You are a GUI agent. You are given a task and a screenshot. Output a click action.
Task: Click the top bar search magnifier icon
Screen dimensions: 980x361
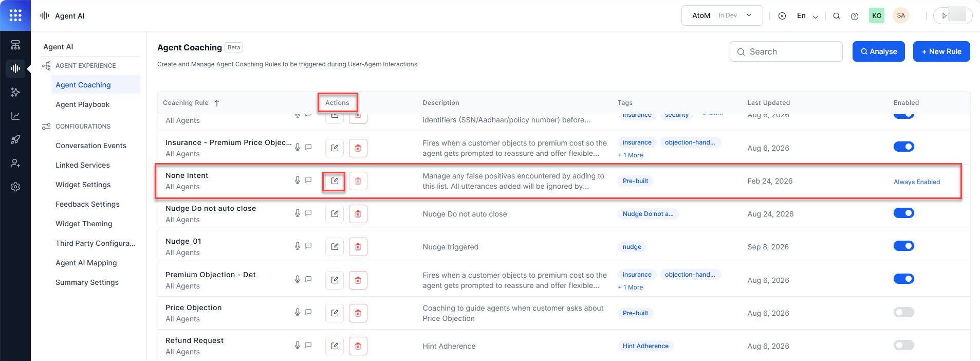point(837,16)
